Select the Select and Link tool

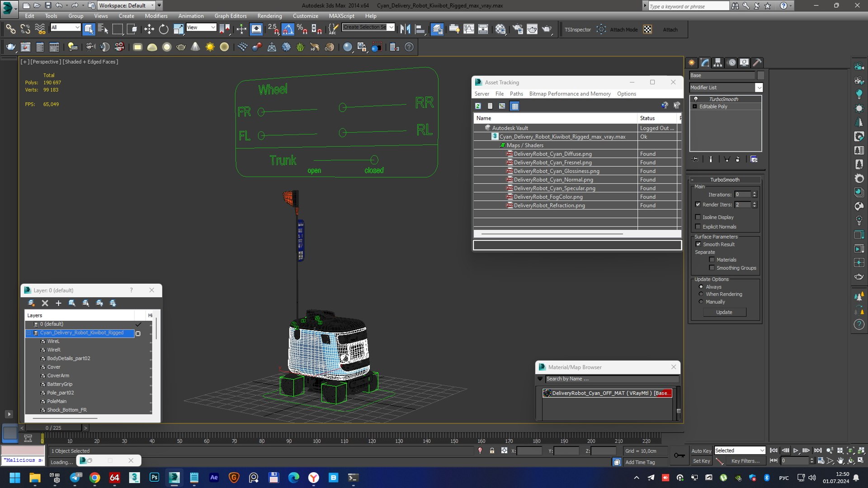10,29
